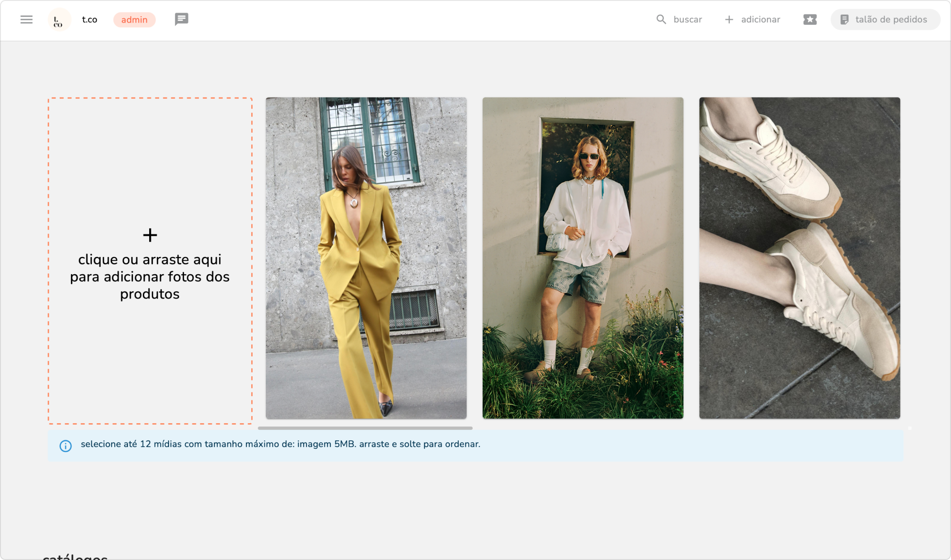This screenshot has height=560, width=951.
Task: Click the document icon in talão de pedidos
Action: tap(844, 19)
